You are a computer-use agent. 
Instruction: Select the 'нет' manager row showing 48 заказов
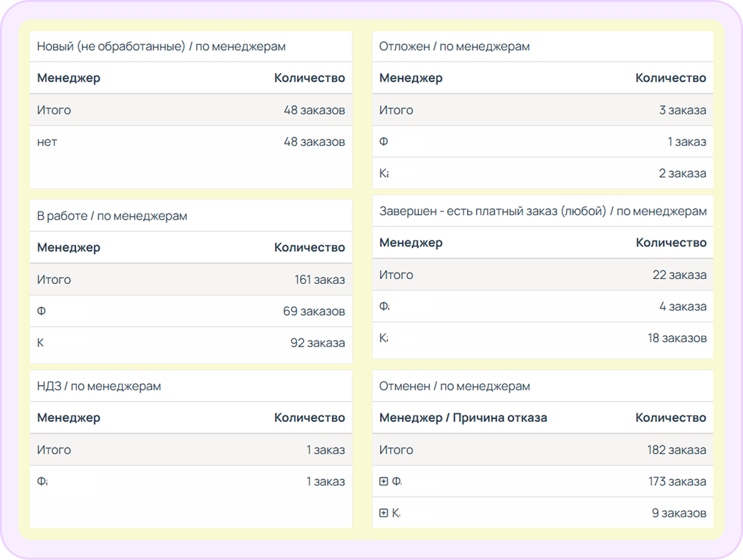point(186,141)
